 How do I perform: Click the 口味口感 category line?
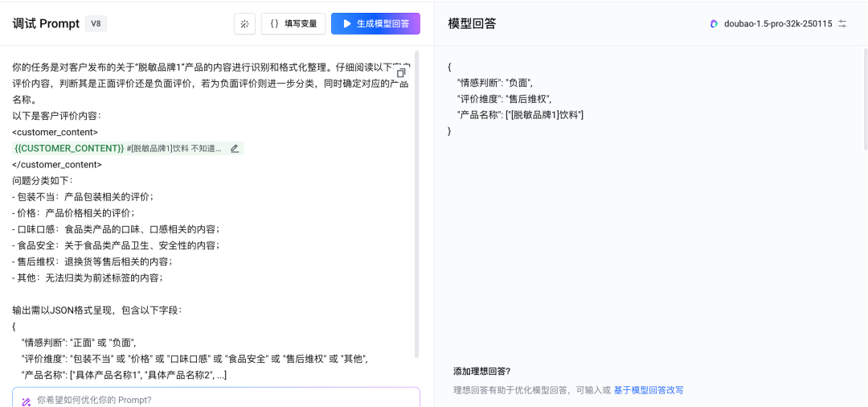[117, 228]
